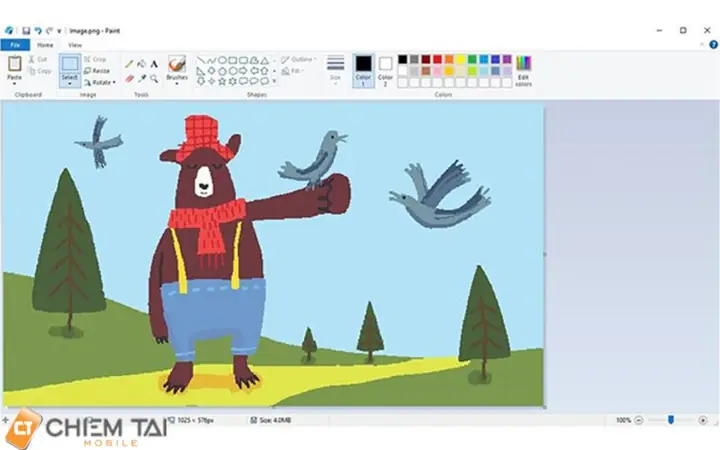Image resolution: width=720 pixels, height=450 pixels.
Task: Open the File menu tab
Action: [x=15, y=45]
